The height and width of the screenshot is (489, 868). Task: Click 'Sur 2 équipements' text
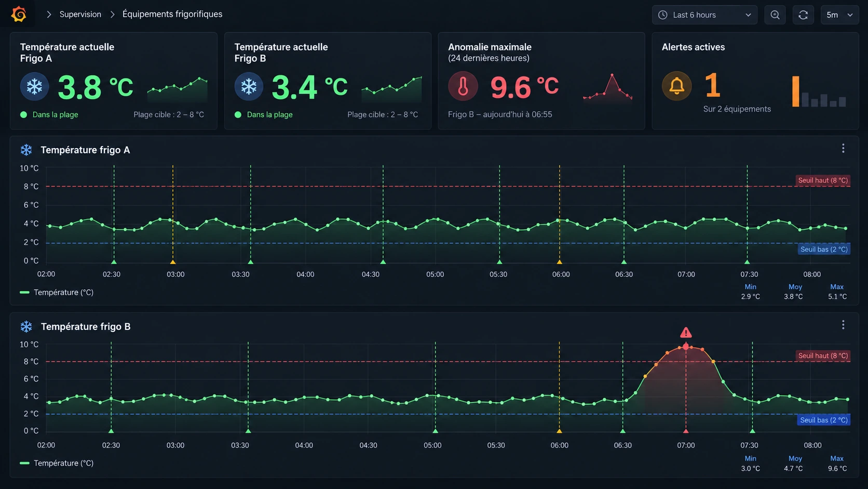737,109
